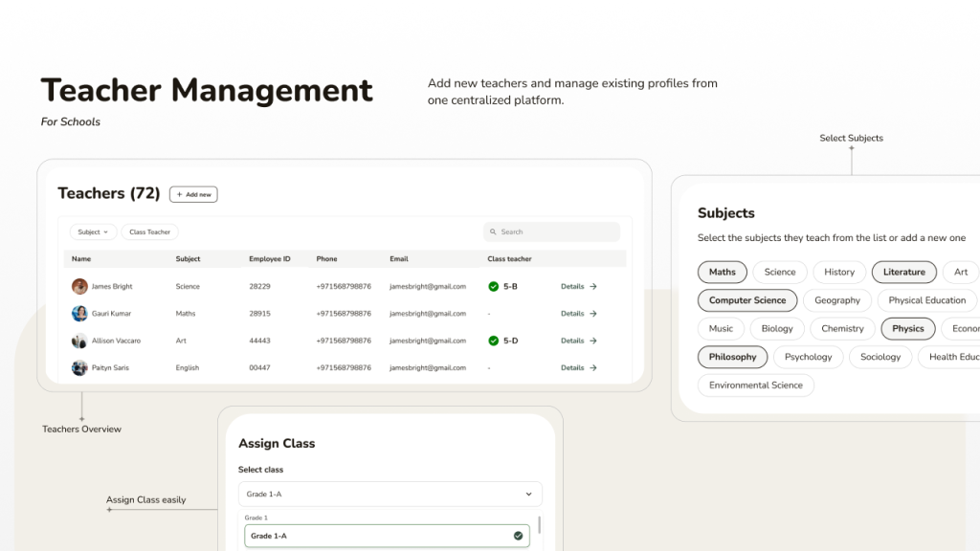Select the Music subject chip
Screen dimensions: 980x551
pyautogui.click(x=721, y=329)
